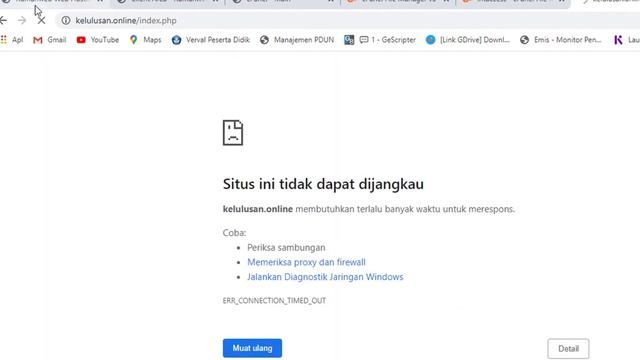Click the Periksa sambungan suggestion text

pos(286,248)
